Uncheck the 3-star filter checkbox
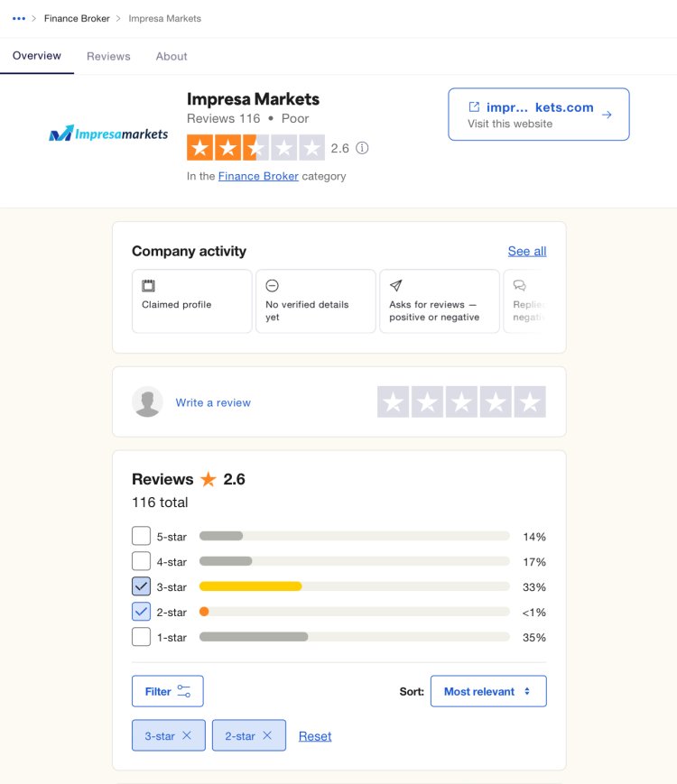Image resolution: width=677 pixels, height=784 pixels. coord(141,586)
